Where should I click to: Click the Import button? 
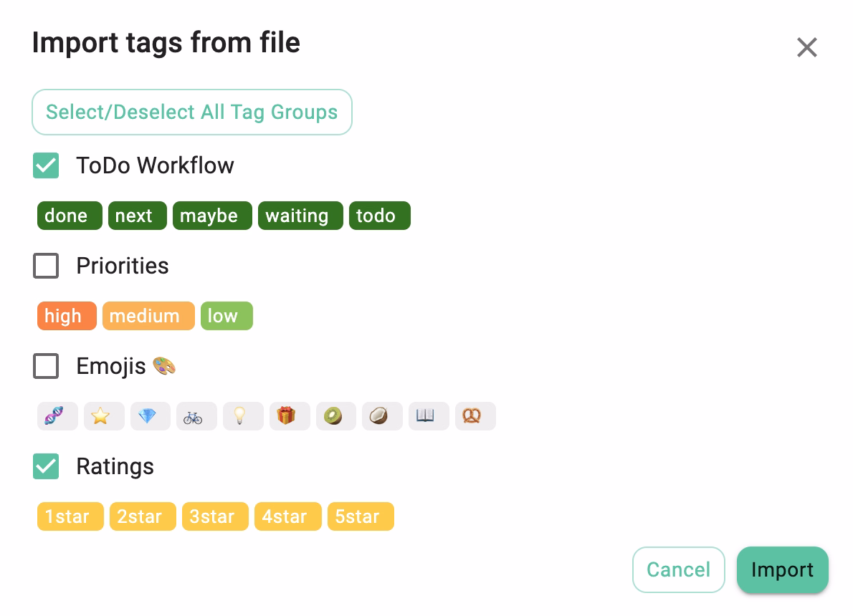pyautogui.click(x=782, y=569)
